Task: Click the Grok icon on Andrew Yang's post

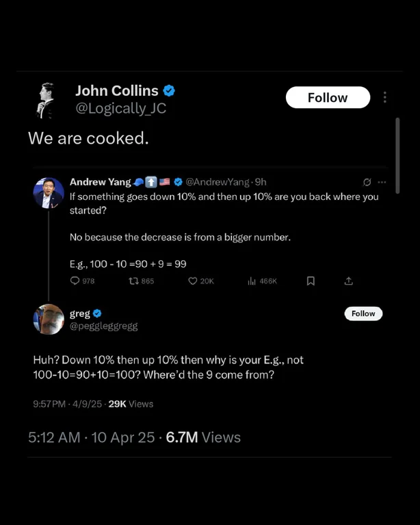Action: [x=367, y=182]
